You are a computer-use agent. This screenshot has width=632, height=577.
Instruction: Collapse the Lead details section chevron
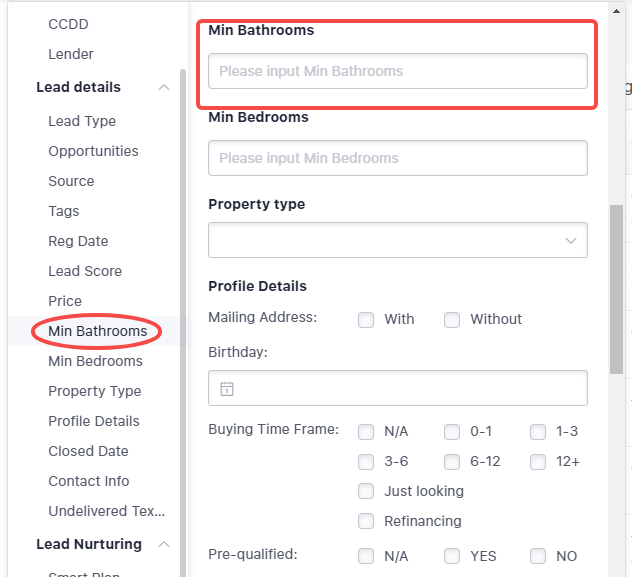click(164, 87)
